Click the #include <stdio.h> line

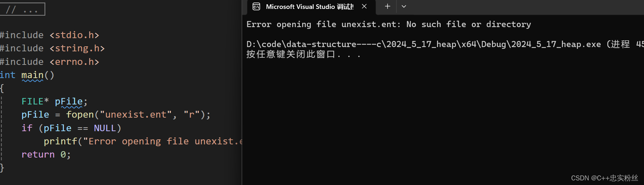[x=50, y=35]
